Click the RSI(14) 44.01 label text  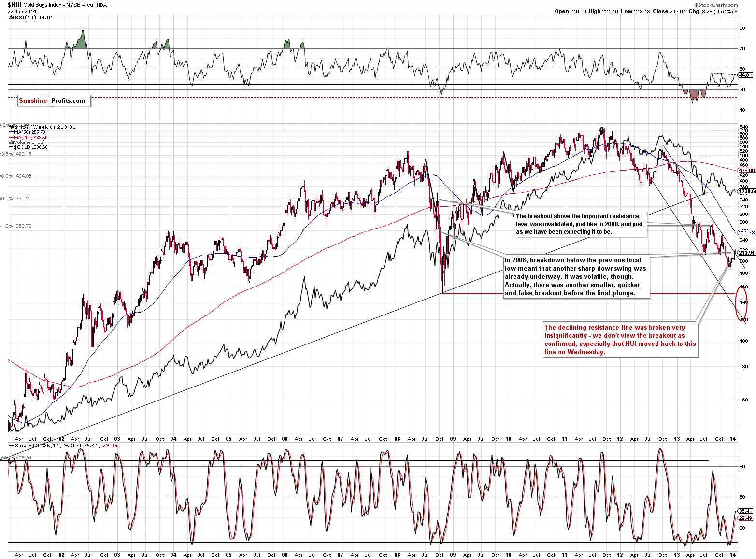[34, 17]
